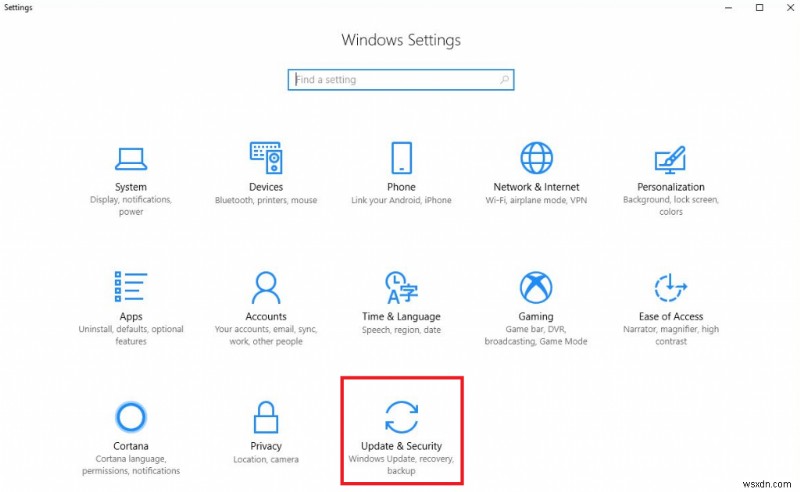Select the Network & Internet label
800x492 pixels.
pos(536,187)
